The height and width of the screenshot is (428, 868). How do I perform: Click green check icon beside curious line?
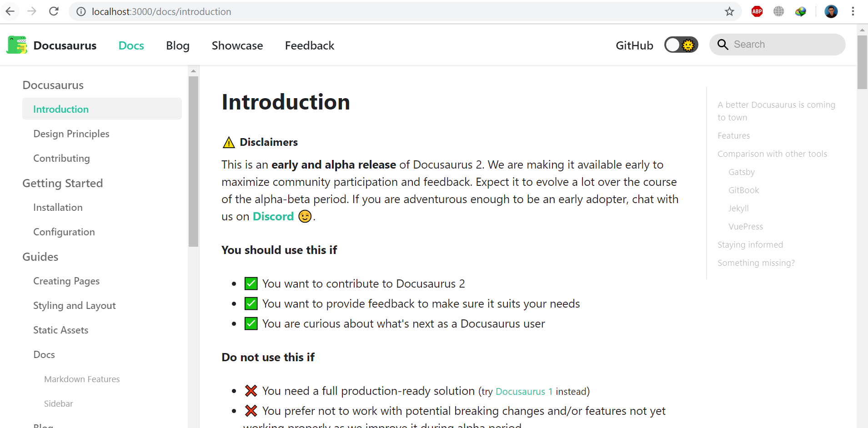tap(251, 323)
